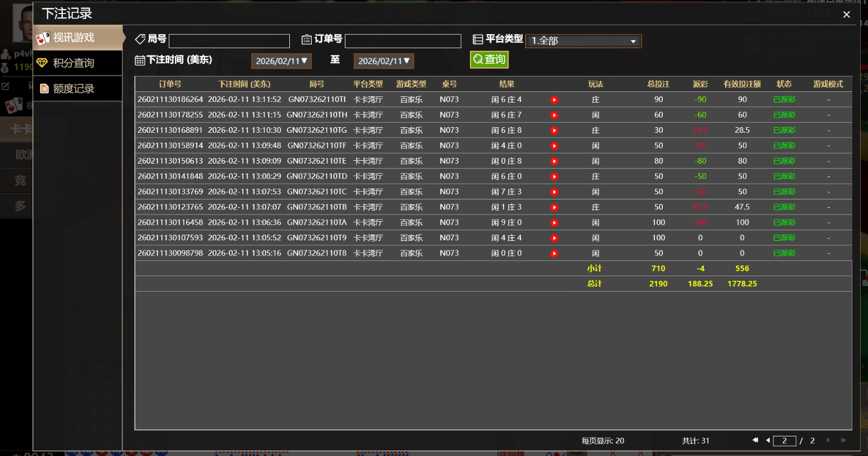This screenshot has height=456, width=868.
Task: Click the calendar icon beside 下注时间
Action: (x=140, y=60)
